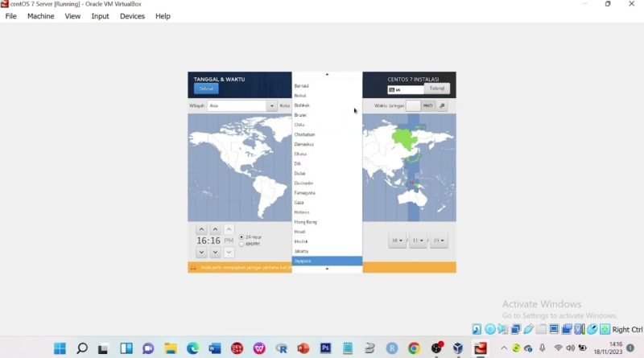644x358 pixels.
Task: Choose Jakarta in the city list
Action: 327,251
